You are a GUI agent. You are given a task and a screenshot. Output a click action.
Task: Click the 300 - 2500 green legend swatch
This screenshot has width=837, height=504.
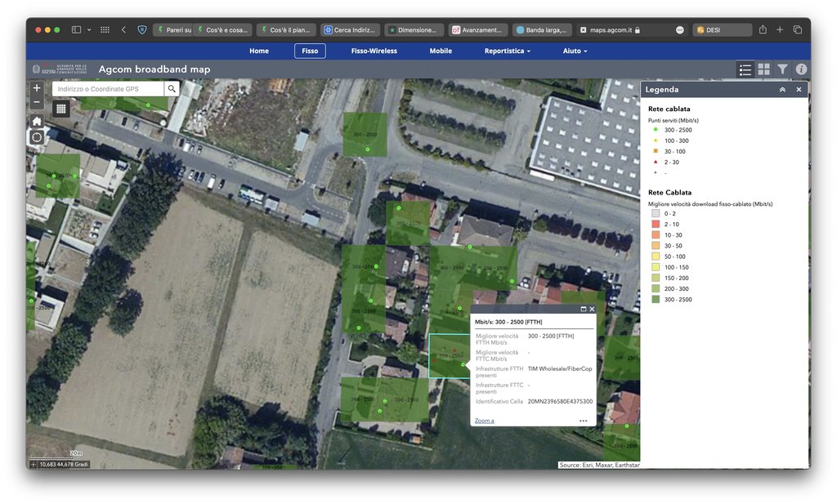pos(656,300)
